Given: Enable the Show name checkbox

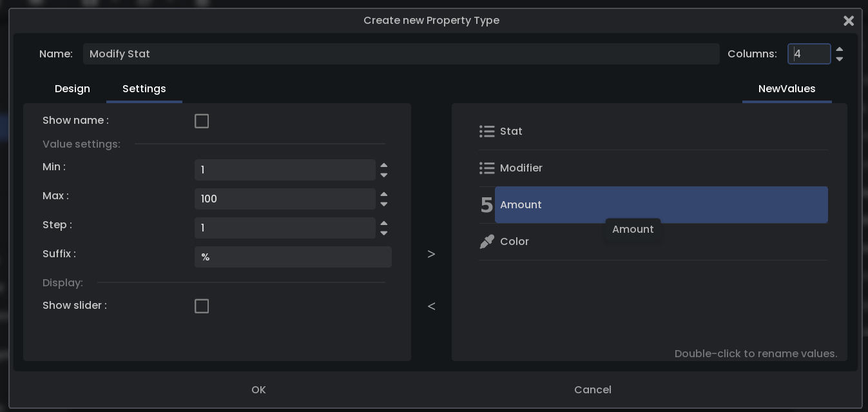Looking at the screenshot, I should 202,121.
